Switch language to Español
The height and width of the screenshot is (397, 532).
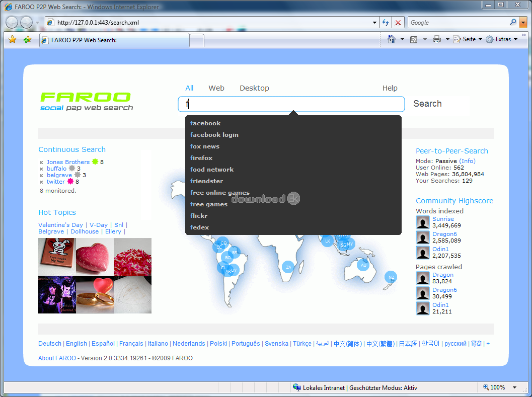click(x=103, y=343)
